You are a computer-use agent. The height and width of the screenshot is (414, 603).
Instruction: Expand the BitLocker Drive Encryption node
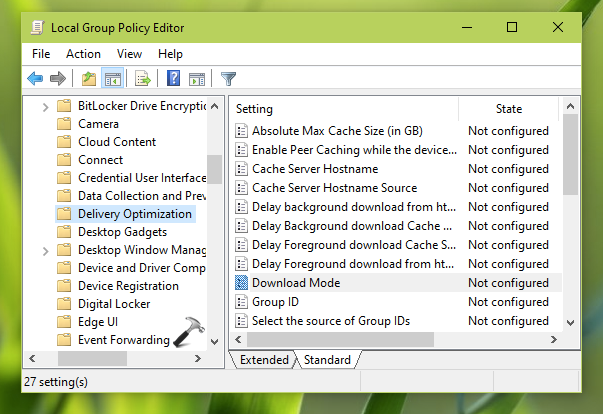coord(46,106)
